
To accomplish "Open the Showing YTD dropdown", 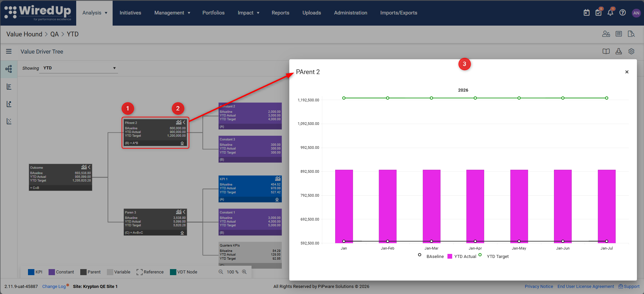I will (78, 68).
